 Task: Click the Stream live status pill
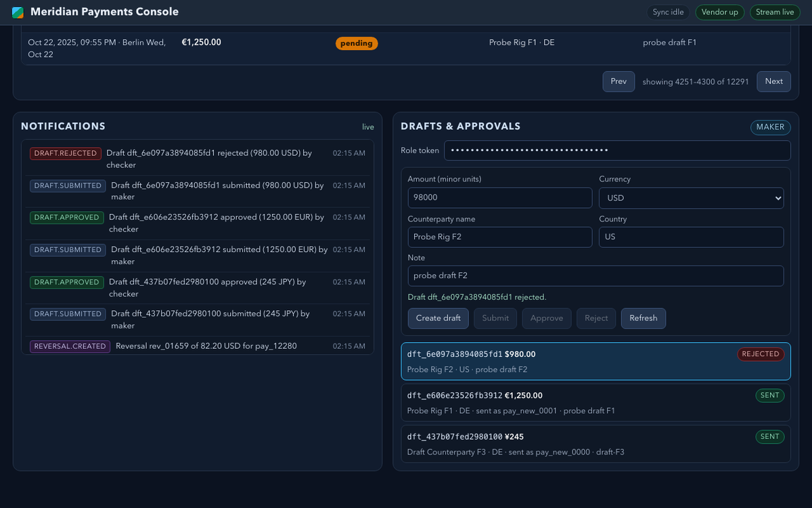[775, 12]
